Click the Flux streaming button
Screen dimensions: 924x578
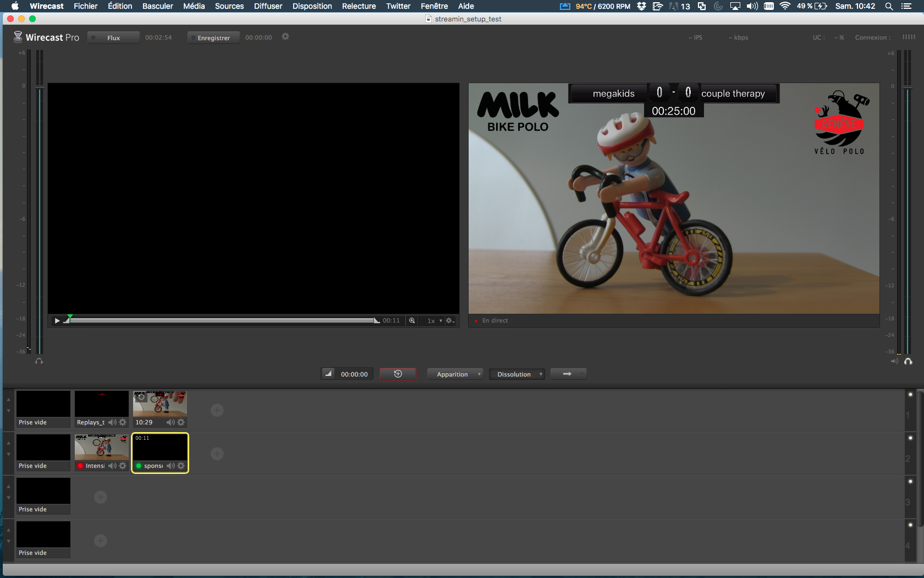pos(113,37)
